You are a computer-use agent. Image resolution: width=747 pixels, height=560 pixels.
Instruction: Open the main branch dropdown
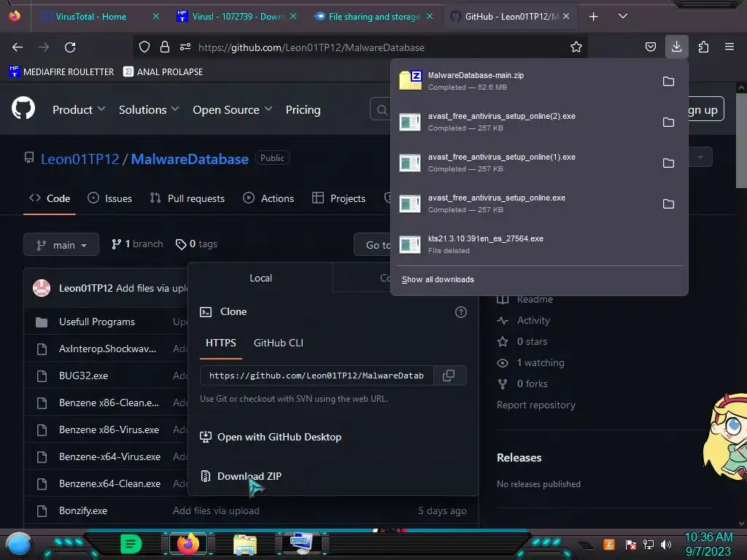point(61,245)
